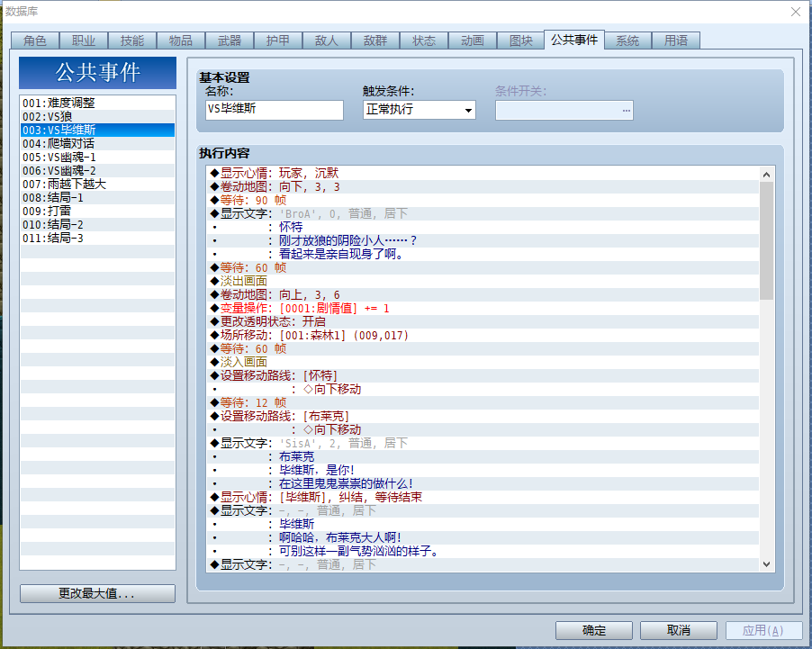
Task: Select 011:结局-3 common event
Action: click(x=97, y=238)
